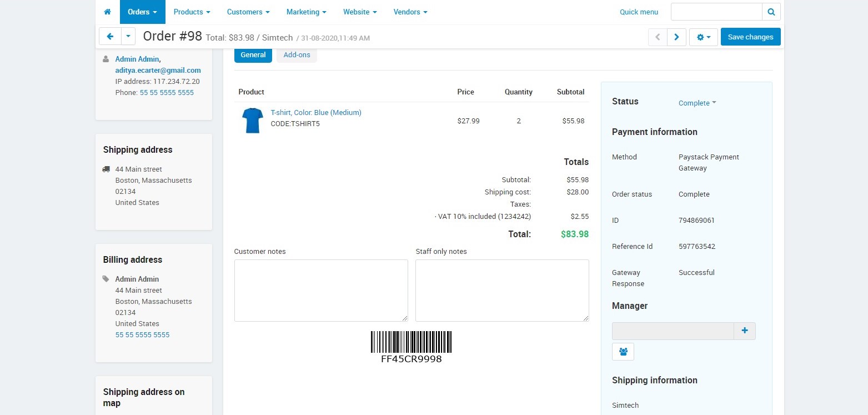
Task: Go to the home dashboard icon
Action: (108, 12)
